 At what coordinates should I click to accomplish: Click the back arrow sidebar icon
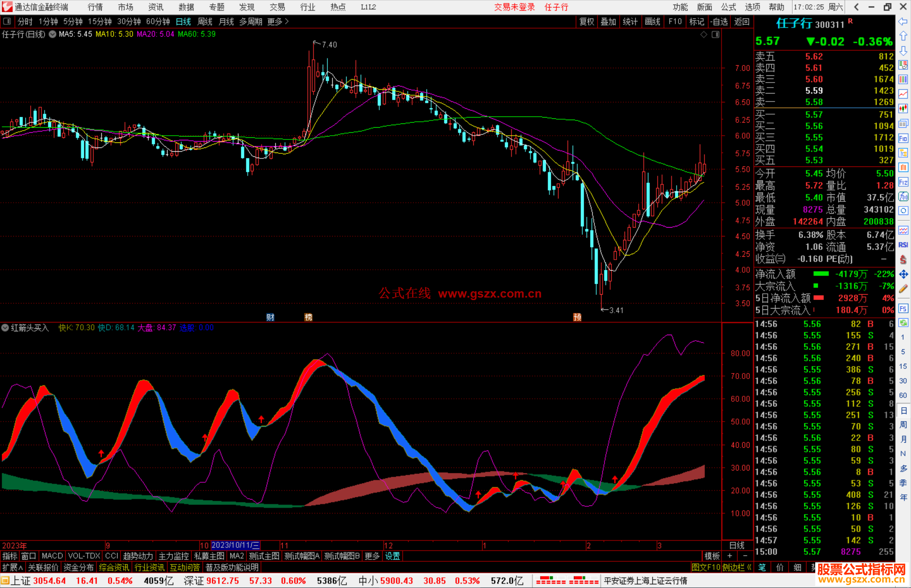(x=903, y=21)
